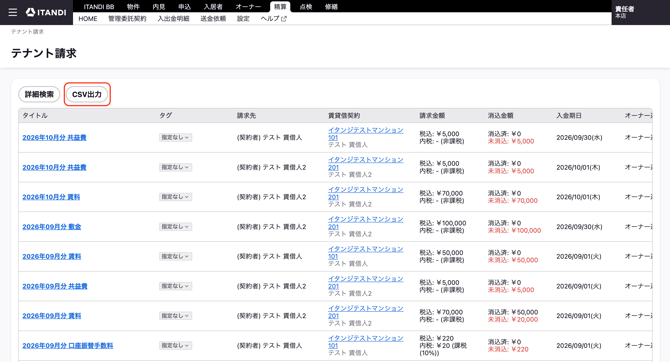
Task: Open 入出金明細 submenu item
Action: click(x=173, y=19)
